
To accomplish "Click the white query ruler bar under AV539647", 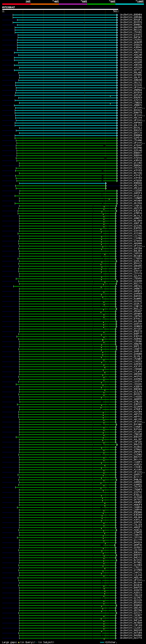I will click(60, 9).
